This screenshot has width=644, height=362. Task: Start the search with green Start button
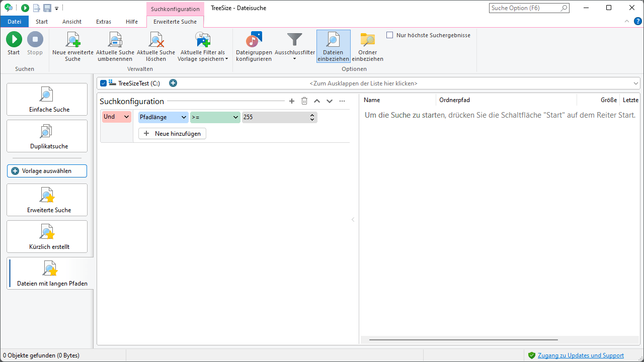click(x=14, y=44)
